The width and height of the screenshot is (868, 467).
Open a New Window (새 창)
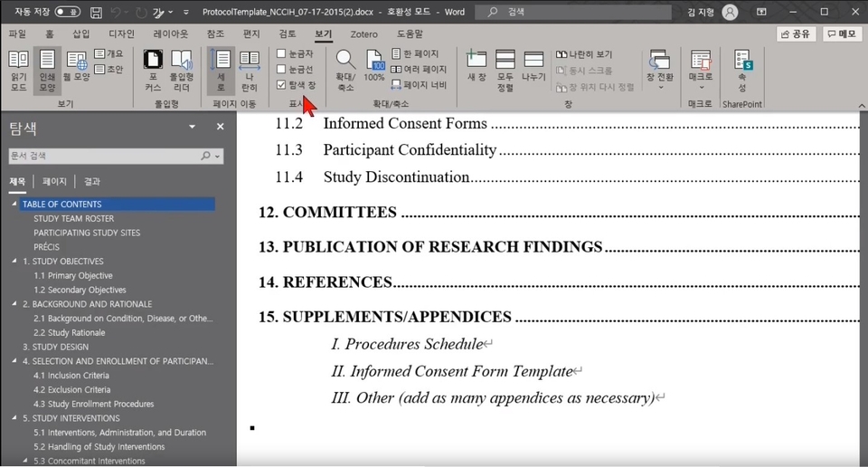click(x=476, y=66)
